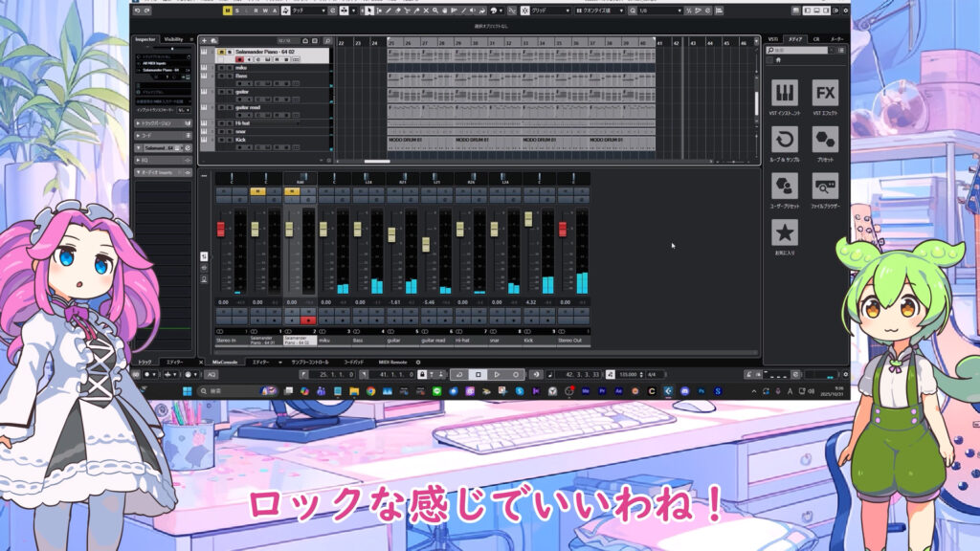Open the grid type dropdown in toolbar
The height and width of the screenshot is (551, 980).
[547, 11]
